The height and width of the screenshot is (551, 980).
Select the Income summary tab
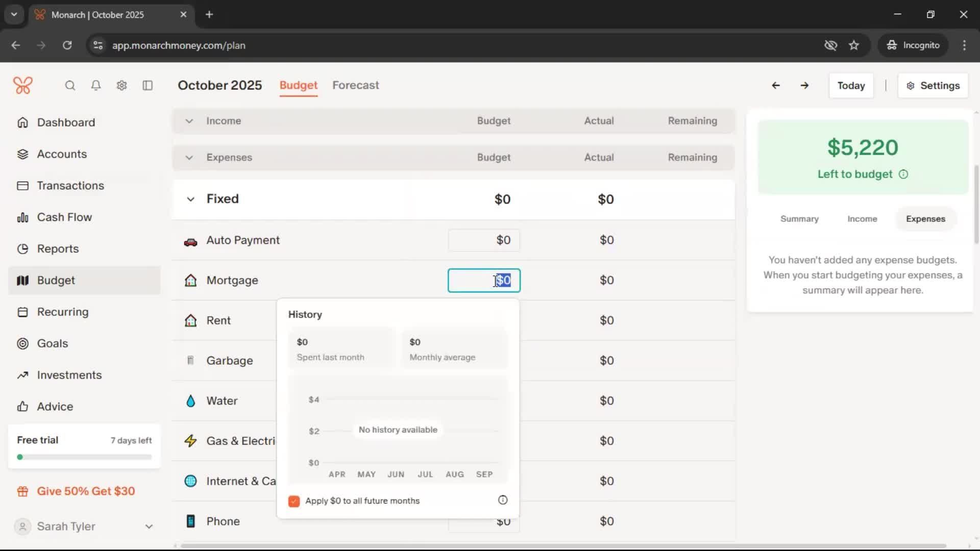[x=862, y=219]
